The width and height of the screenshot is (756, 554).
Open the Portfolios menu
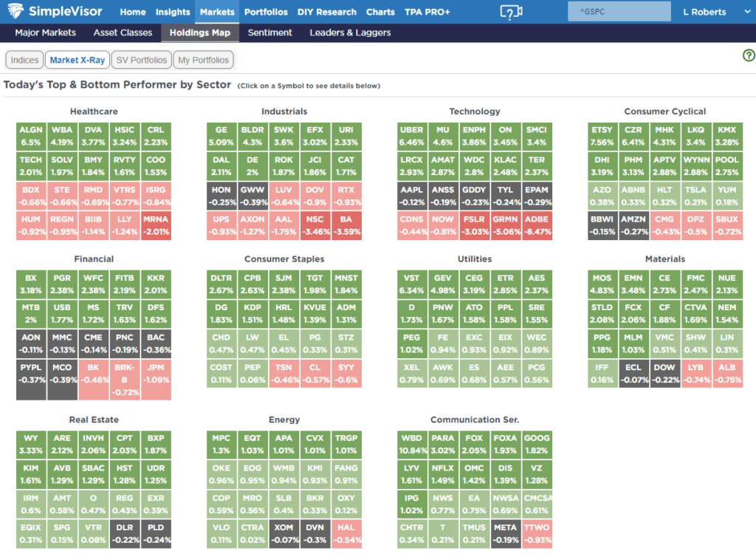pos(266,12)
